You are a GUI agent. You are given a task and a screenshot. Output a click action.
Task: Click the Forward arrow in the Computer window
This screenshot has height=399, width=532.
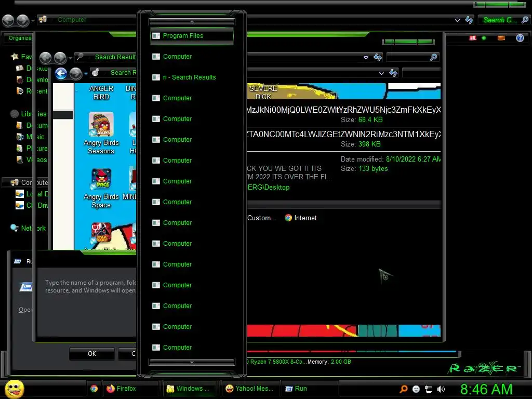coord(23,21)
